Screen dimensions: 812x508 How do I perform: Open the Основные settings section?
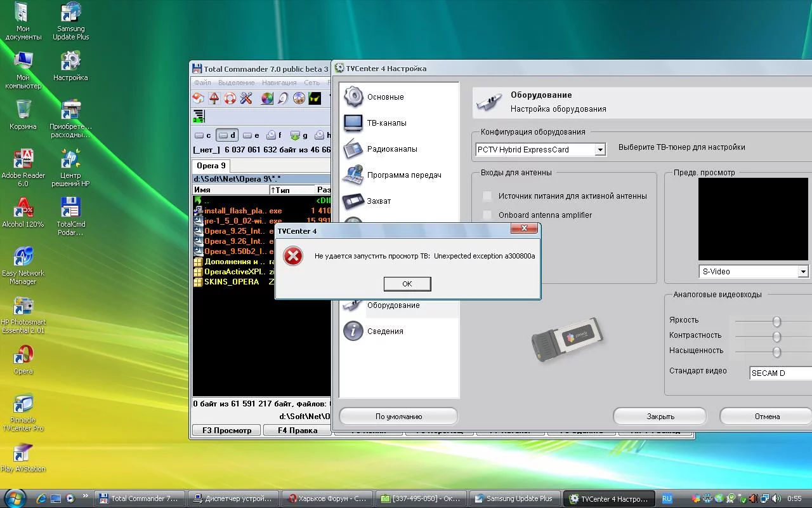399,97
